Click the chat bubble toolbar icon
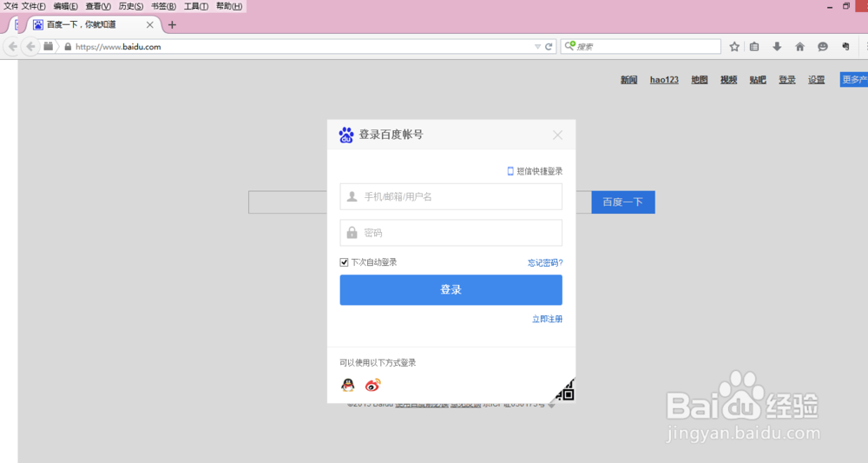The image size is (868, 463). pyautogui.click(x=823, y=47)
